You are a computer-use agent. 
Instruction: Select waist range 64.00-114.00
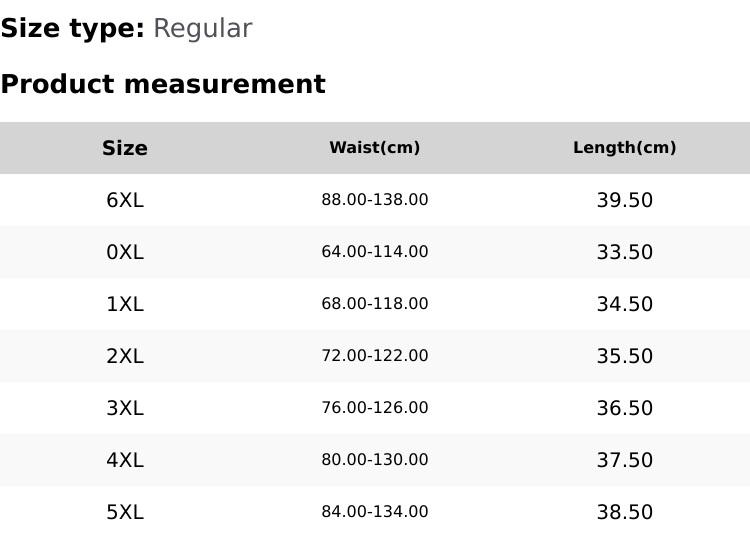pos(375,252)
